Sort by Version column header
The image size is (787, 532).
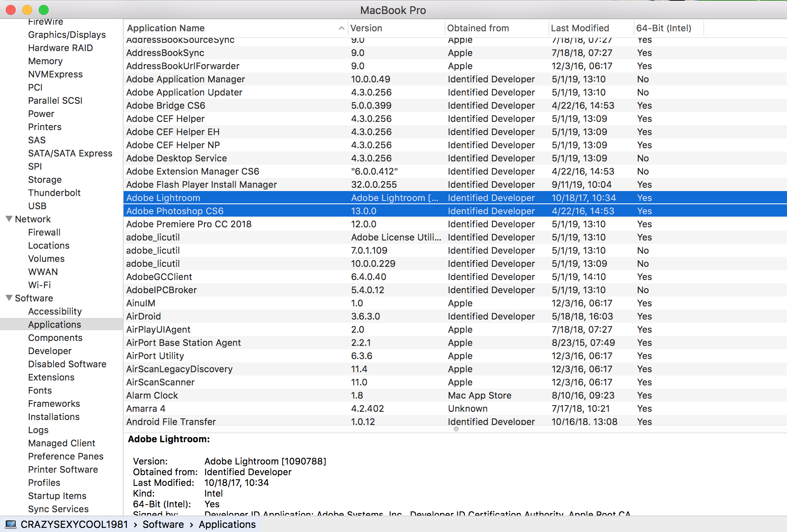pos(396,28)
